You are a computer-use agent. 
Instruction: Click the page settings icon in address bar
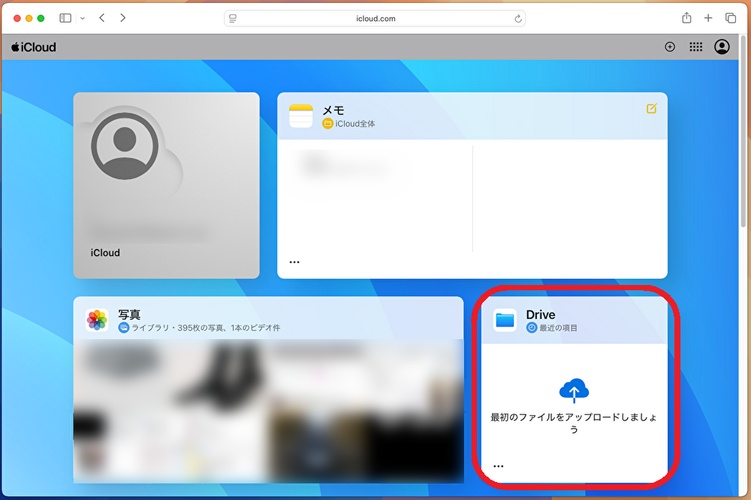233,18
